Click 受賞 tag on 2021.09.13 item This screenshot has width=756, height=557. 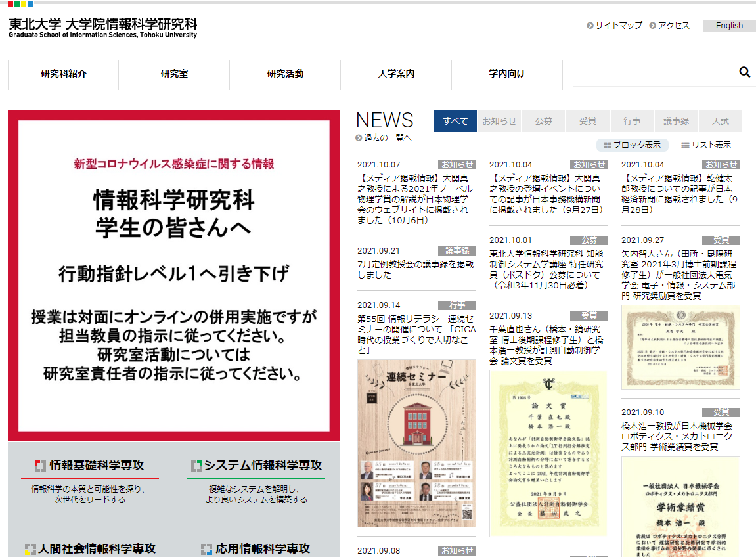click(x=589, y=316)
